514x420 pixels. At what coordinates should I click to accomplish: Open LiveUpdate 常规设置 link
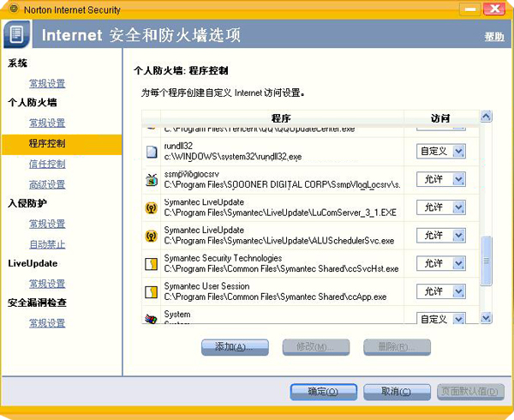click(47, 284)
